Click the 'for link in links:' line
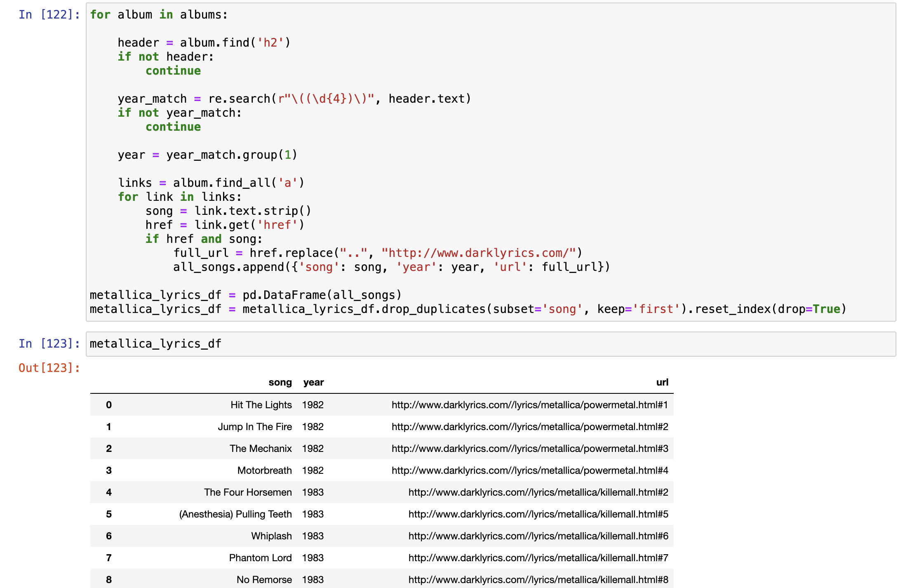912x588 pixels. pyautogui.click(x=180, y=197)
